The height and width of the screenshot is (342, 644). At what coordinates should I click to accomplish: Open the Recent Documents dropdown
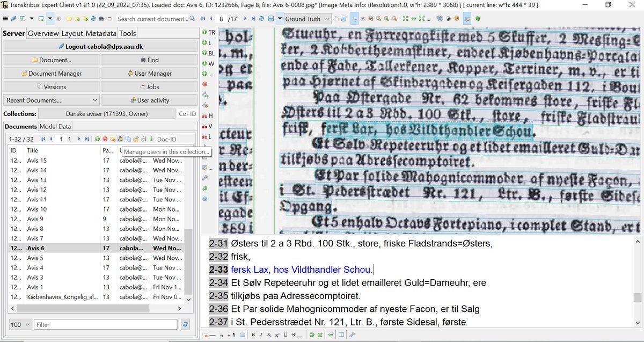[52, 100]
